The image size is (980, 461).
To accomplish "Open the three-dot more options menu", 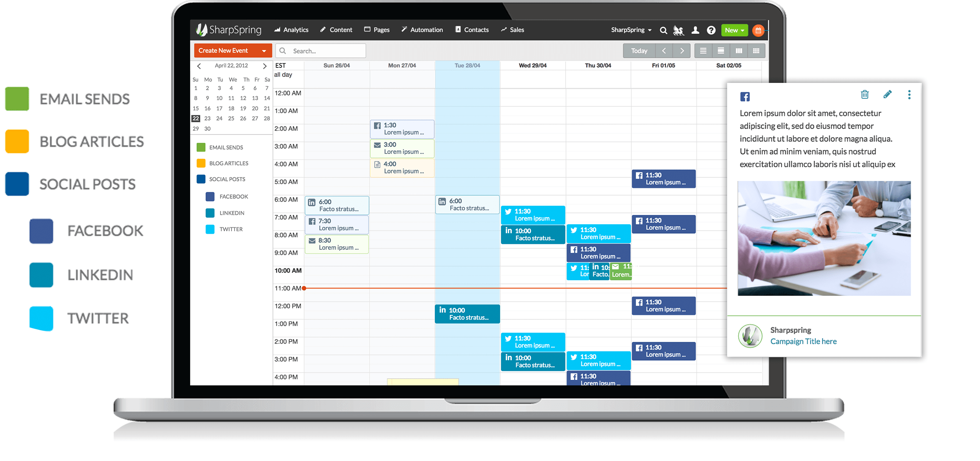I will [909, 94].
